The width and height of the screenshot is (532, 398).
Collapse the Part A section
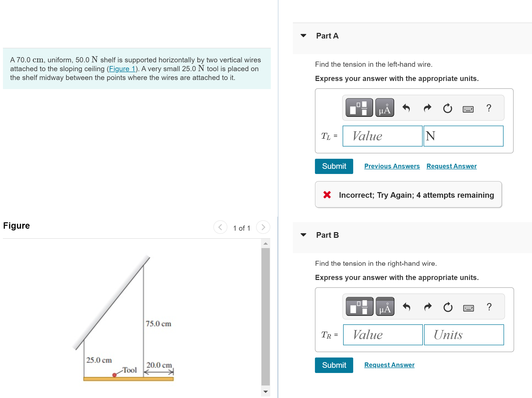(304, 36)
